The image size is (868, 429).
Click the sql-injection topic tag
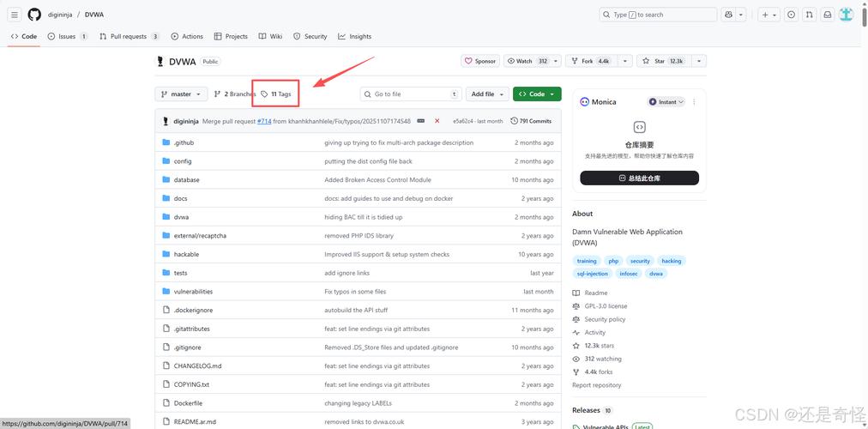click(x=593, y=274)
